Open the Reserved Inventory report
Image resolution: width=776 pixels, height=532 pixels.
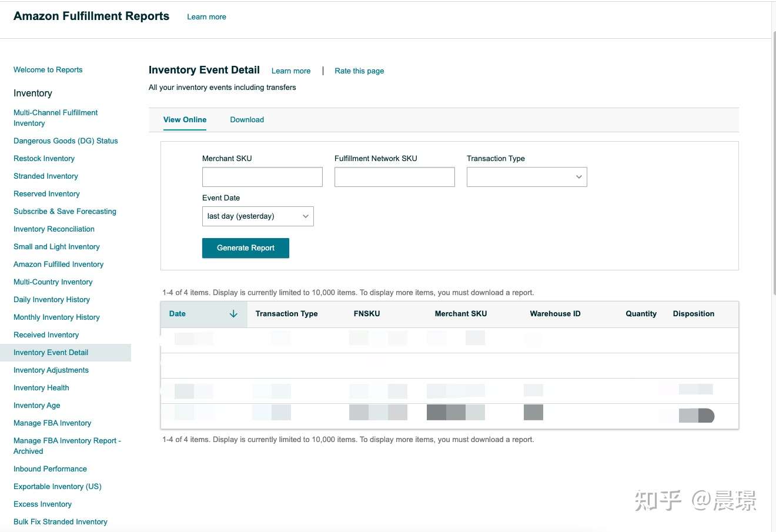(x=46, y=194)
